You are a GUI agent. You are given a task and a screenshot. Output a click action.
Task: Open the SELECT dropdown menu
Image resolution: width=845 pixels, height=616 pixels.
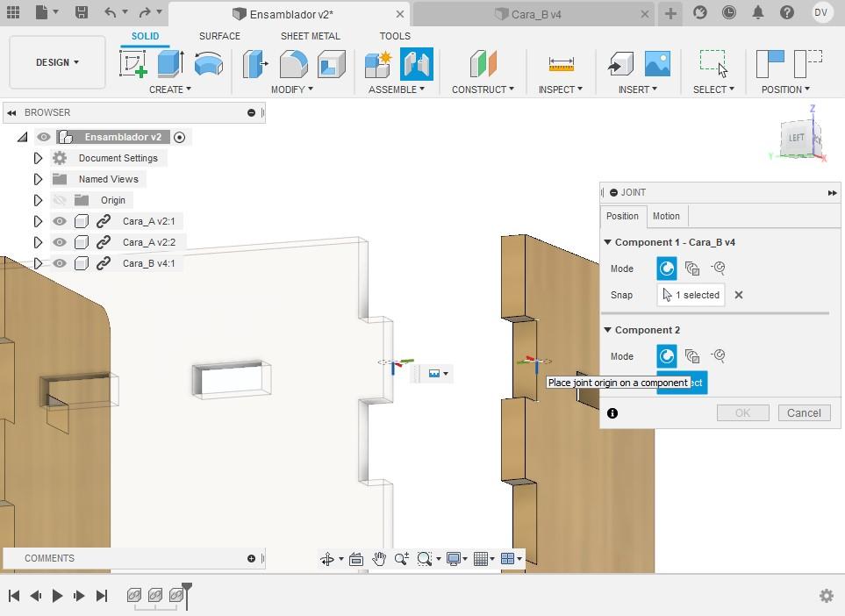click(x=713, y=90)
